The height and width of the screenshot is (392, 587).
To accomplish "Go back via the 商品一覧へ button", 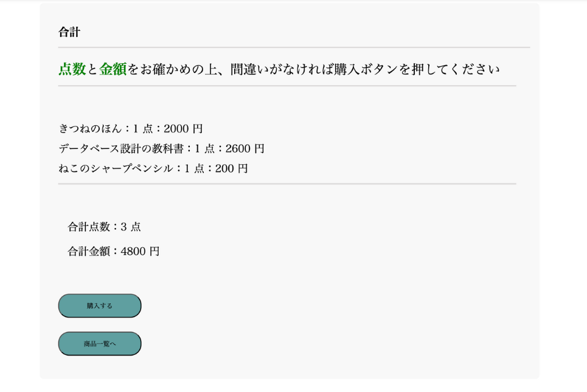I will coord(100,343).
